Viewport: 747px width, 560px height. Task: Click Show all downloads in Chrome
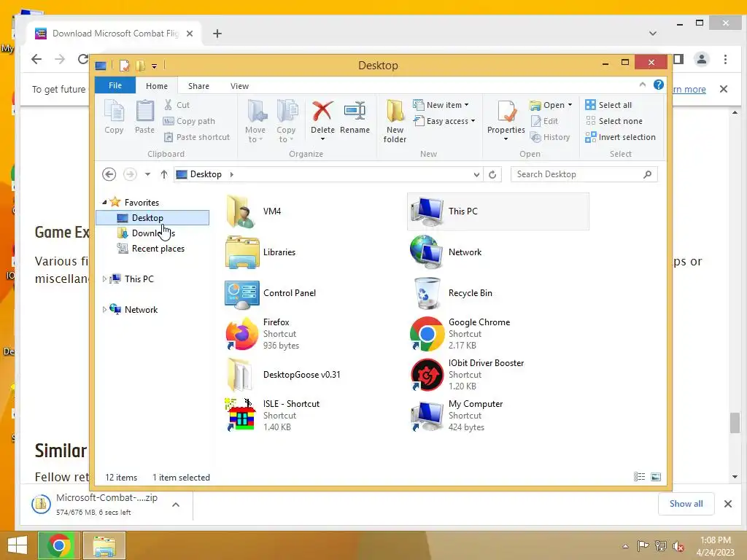(x=686, y=504)
